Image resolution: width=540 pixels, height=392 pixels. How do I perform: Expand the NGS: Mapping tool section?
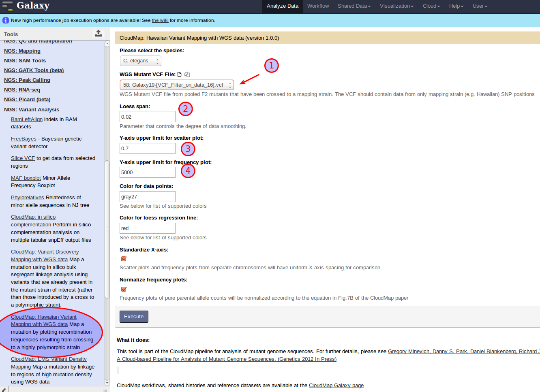coord(22,51)
